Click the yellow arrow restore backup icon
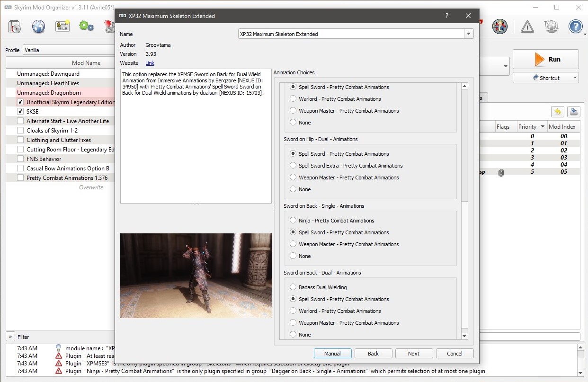This screenshot has width=588, height=382. point(557,112)
